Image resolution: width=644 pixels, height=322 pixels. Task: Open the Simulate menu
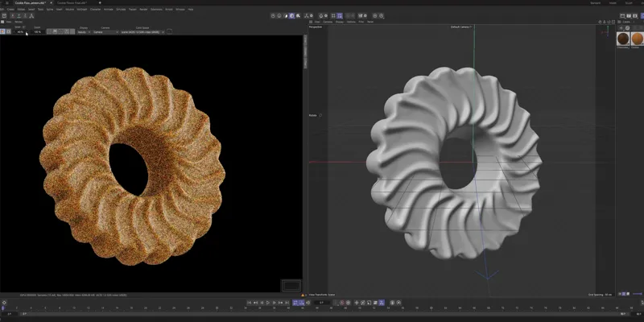click(x=121, y=9)
